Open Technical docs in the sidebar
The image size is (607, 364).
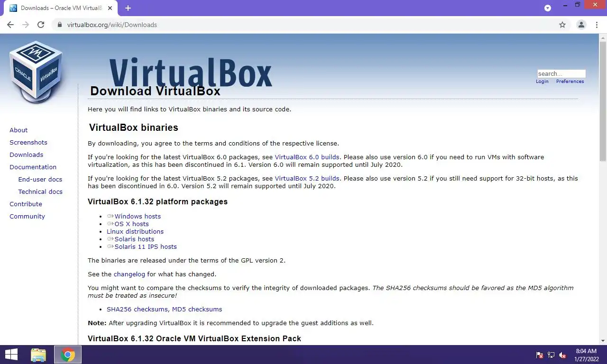click(40, 191)
